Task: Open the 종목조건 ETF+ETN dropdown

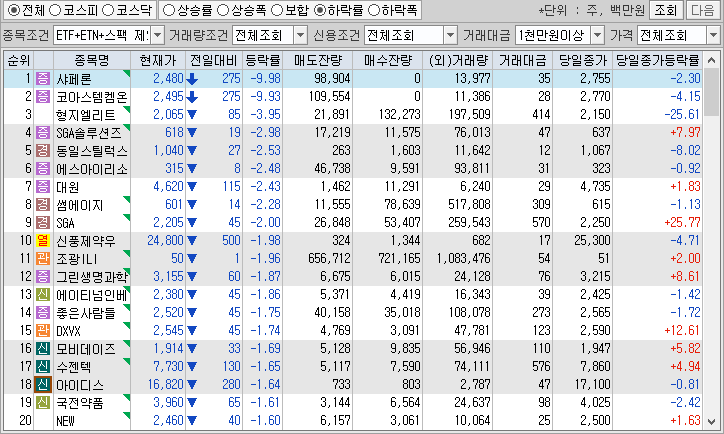Action: [157, 35]
